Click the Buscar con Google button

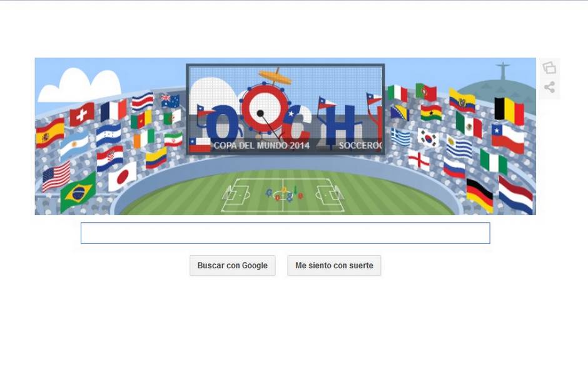click(x=233, y=265)
